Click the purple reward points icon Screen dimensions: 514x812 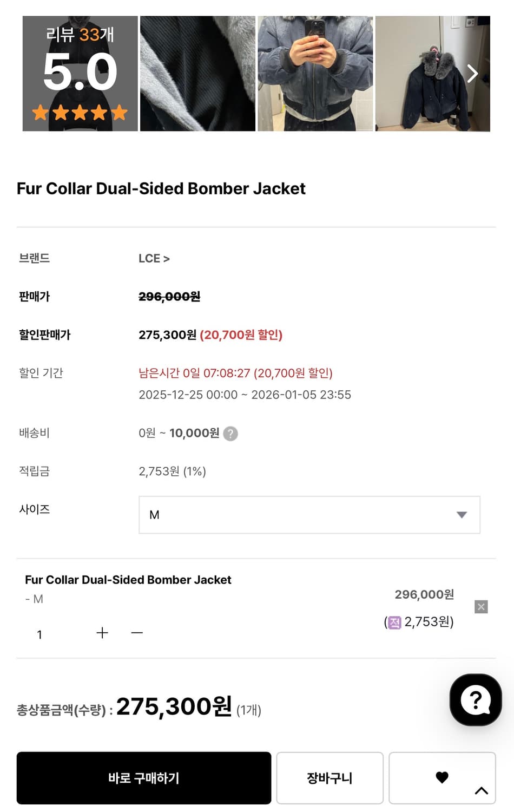(x=394, y=623)
